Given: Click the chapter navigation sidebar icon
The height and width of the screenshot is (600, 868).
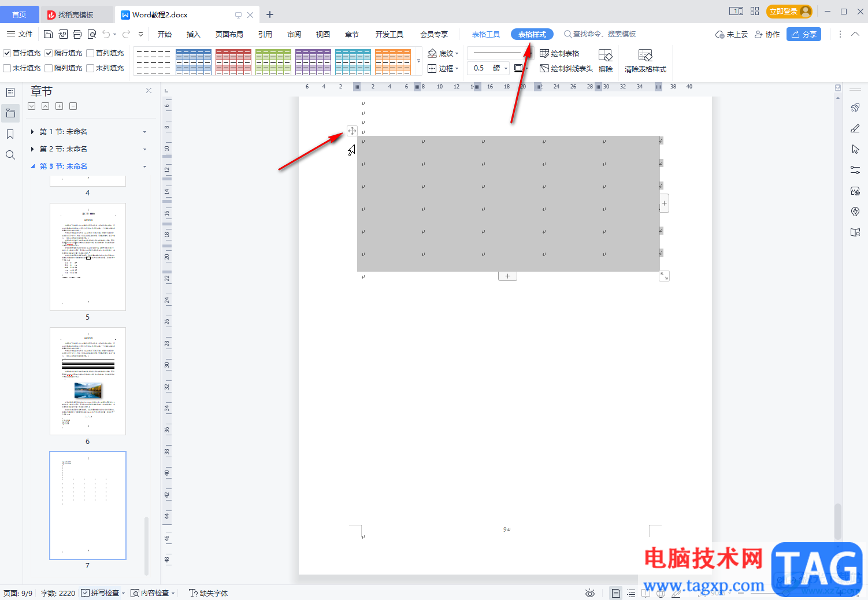Looking at the screenshot, I should (10, 113).
